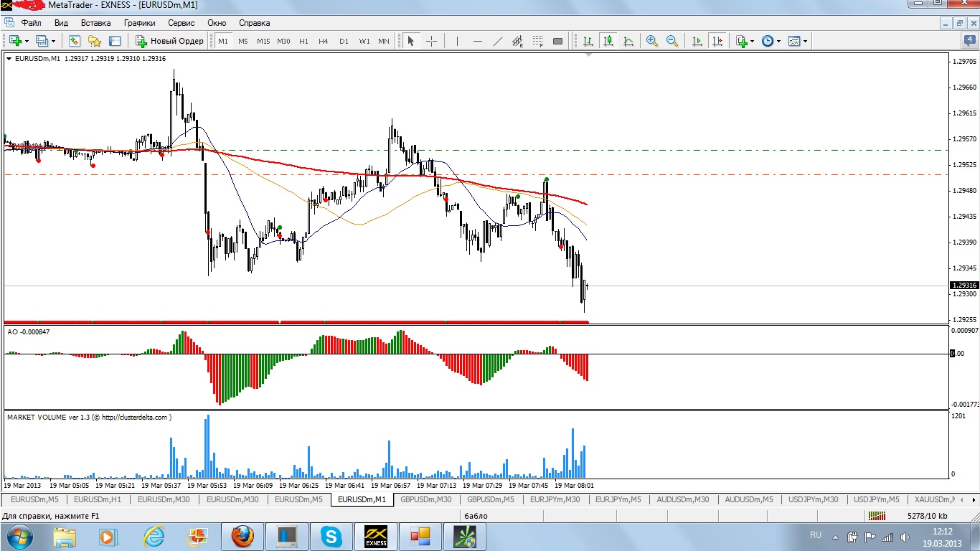Select the Fibonacci retracement tool
The width and height of the screenshot is (980, 551).
(537, 41)
